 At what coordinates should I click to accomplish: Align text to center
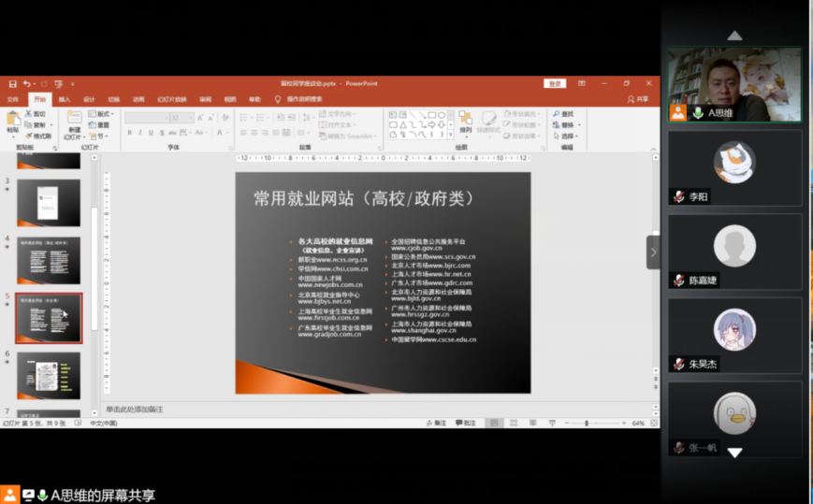(254, 133)
